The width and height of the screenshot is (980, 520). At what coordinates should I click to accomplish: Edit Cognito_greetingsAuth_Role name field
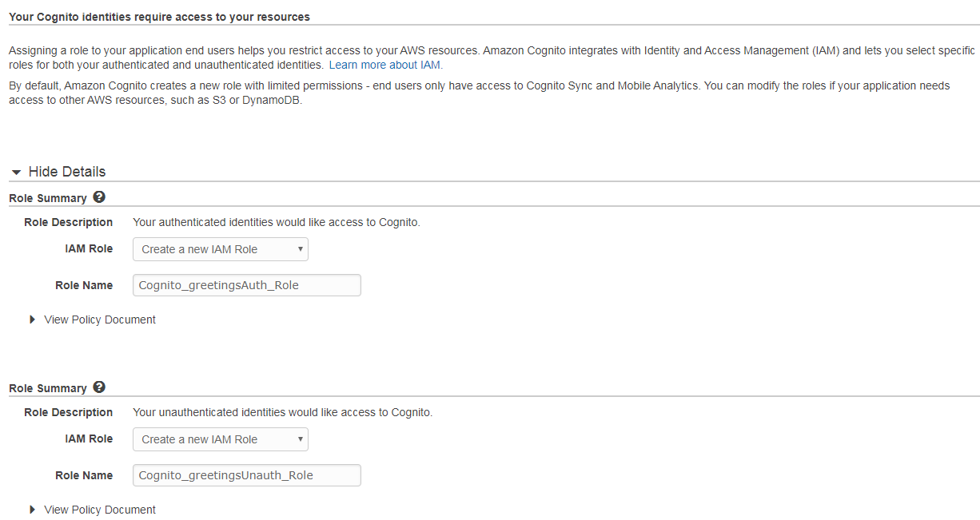point(247,285)
